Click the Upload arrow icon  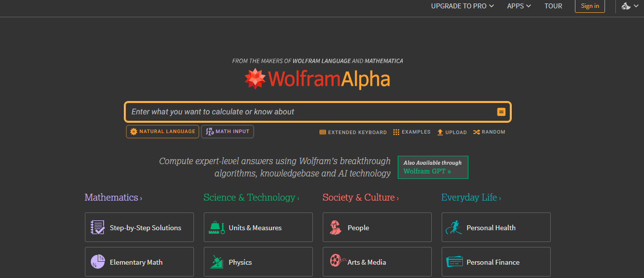pyautogui.click(x=440, y=132)
